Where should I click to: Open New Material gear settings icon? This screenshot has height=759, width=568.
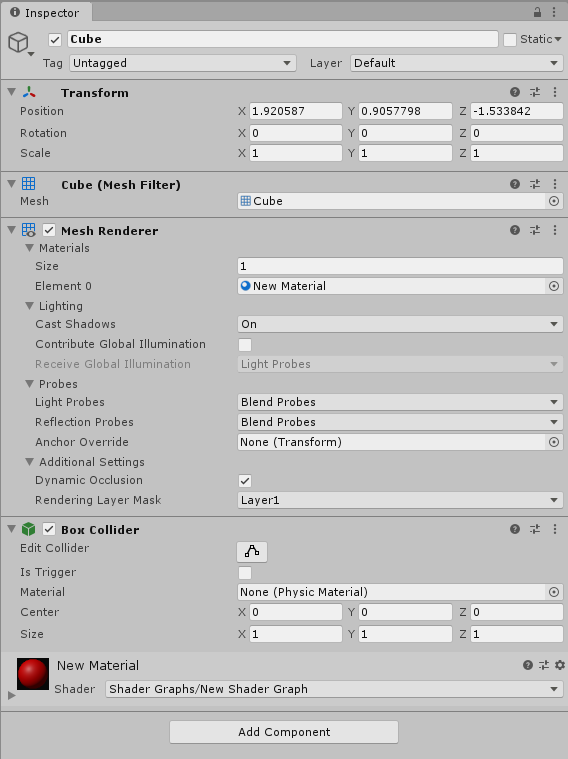coord(560,665)
